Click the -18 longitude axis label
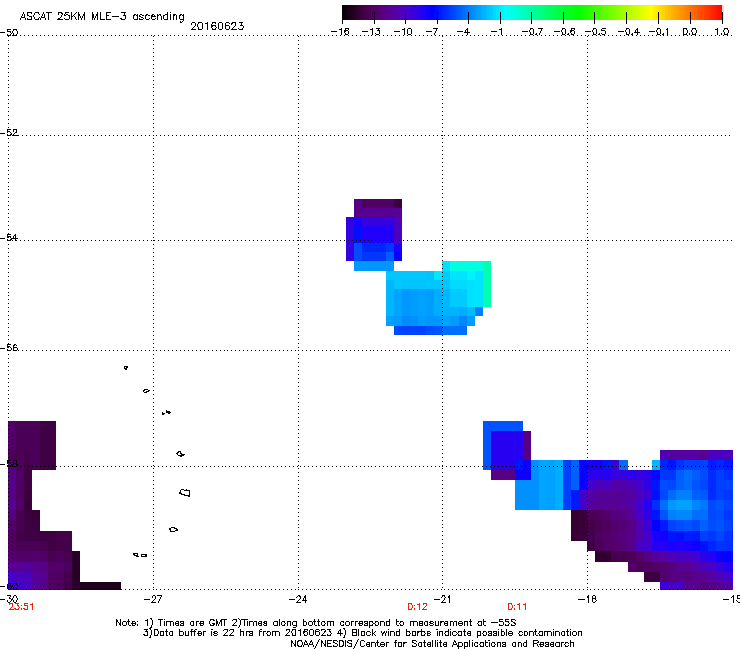Viewport: 740px width, 650px height. point(587,599)
